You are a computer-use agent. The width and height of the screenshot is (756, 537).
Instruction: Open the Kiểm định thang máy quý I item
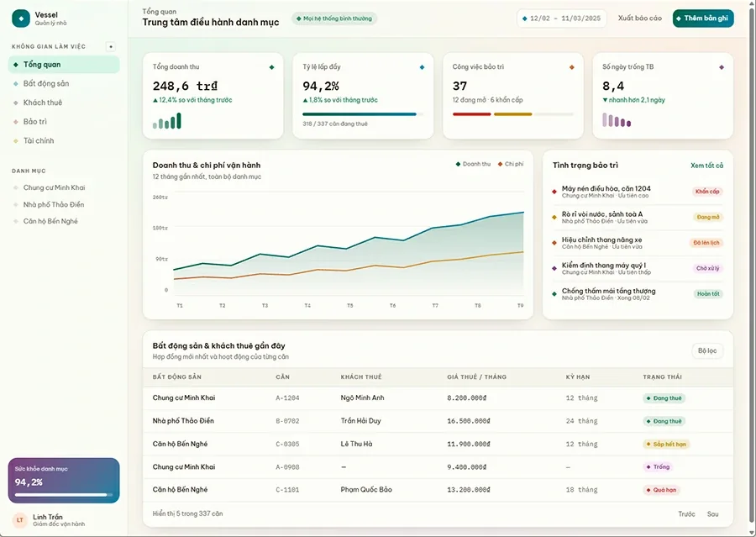click(x=638, y=268)
